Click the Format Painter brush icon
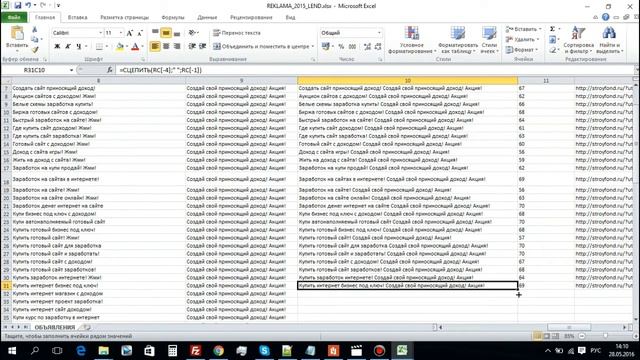Viewport: 640px width, 360px height. (x=35, y=49)
